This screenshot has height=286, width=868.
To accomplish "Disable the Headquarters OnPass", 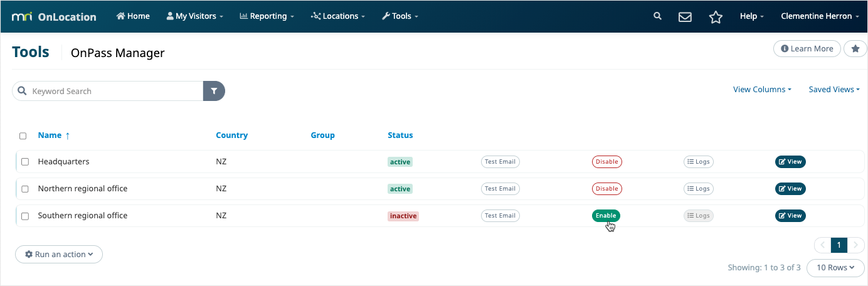I will (x=606, y=162).
